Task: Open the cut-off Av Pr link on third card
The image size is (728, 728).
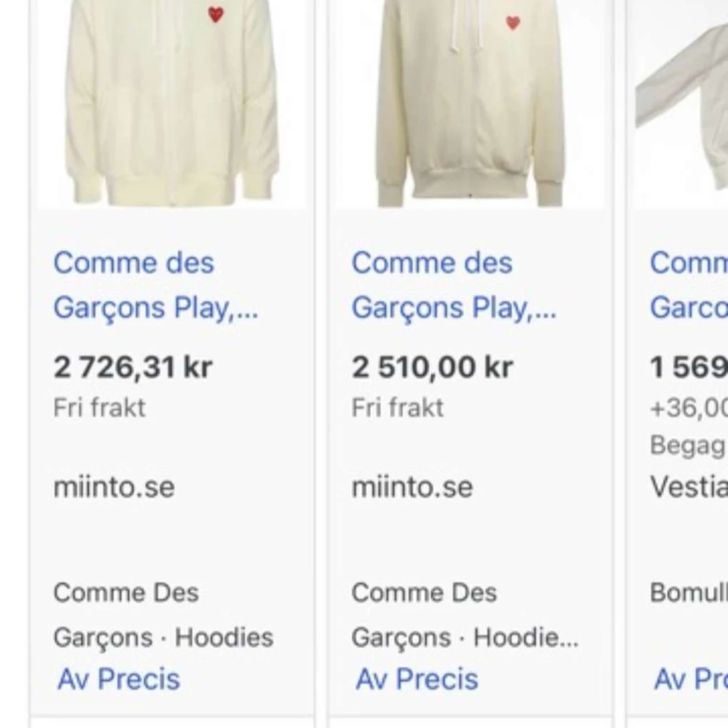Action: [690, 679]
